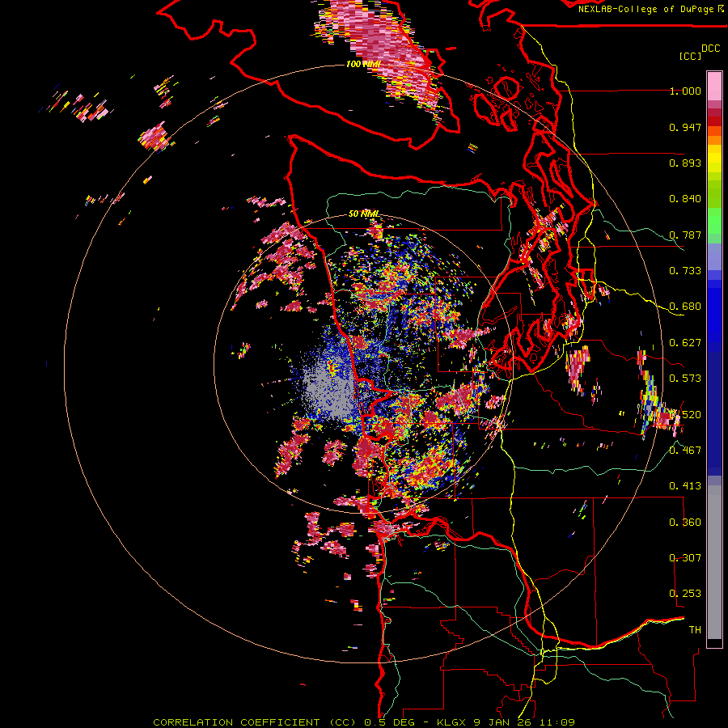The height and width of the screenshot is (728, 728).
Task: Click the 0.733 scale value
Action: [x=685, y=271]
